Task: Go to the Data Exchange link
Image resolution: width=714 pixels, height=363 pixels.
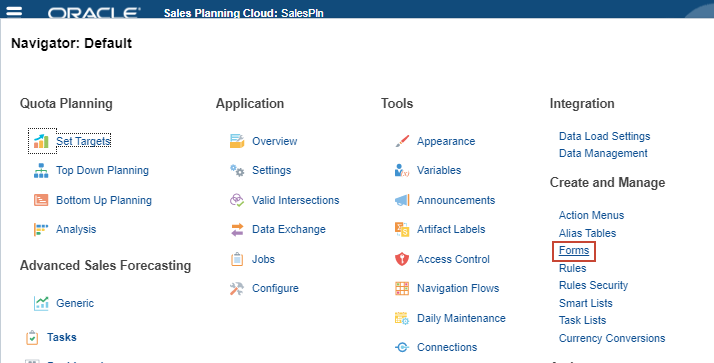Action: click(289, 230)
